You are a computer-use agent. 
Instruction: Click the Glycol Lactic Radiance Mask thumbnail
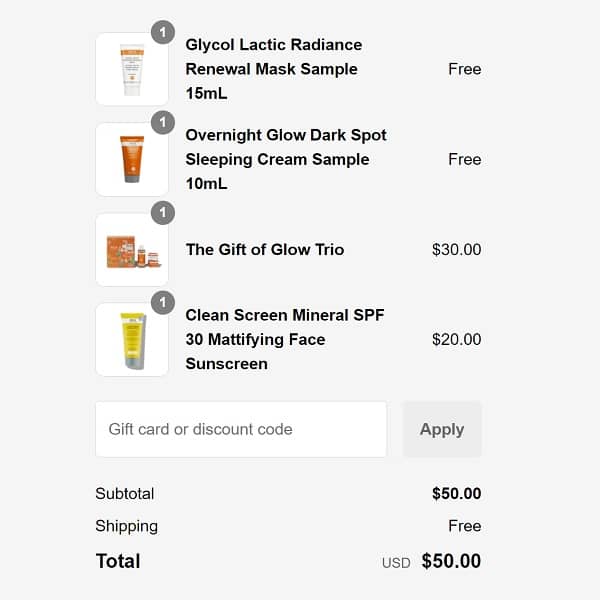(x=132, y=69)
